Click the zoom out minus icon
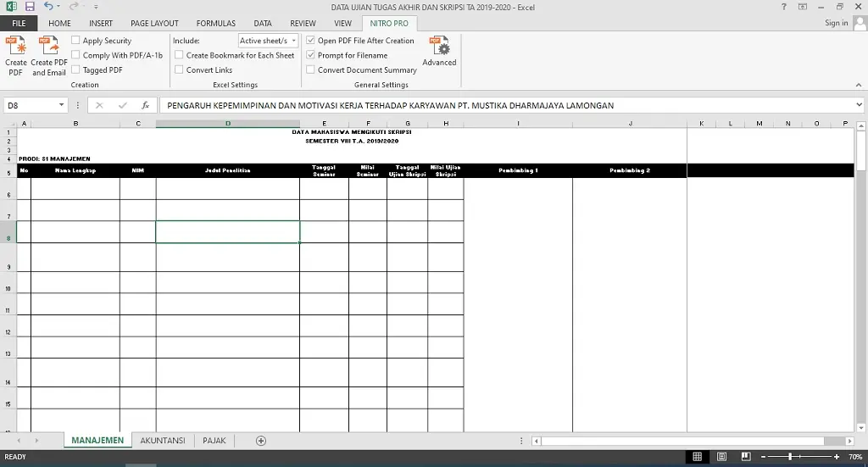868x467 pixels. coord(764,457)
